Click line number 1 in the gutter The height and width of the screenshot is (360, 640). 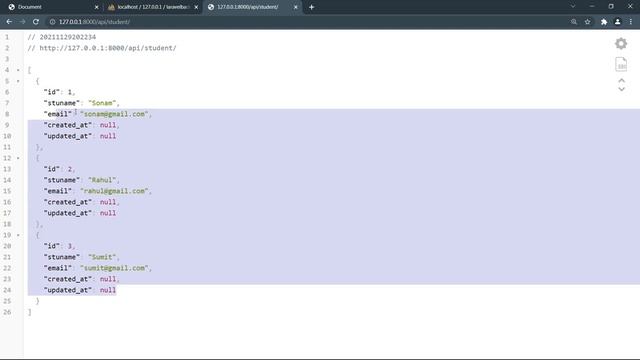[7, 37]
